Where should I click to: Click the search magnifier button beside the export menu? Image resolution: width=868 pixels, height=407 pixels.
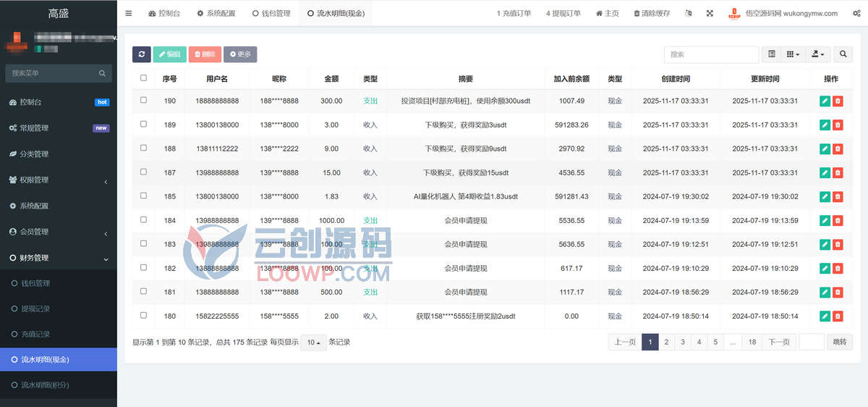(843, 54)
